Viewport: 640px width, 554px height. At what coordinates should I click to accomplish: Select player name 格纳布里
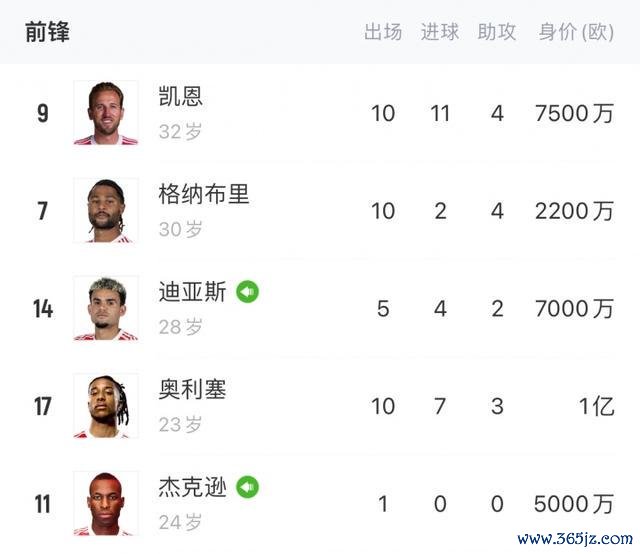coord(204,194)
